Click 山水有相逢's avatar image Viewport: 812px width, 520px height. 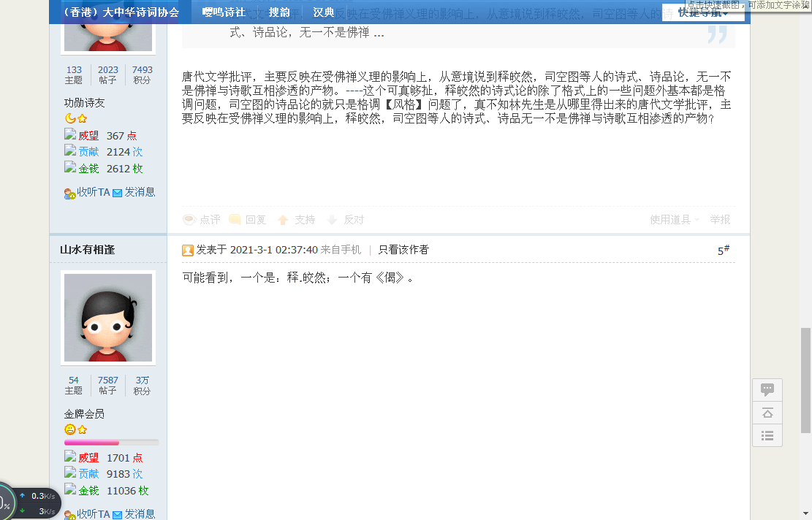(x=108, y=317)
